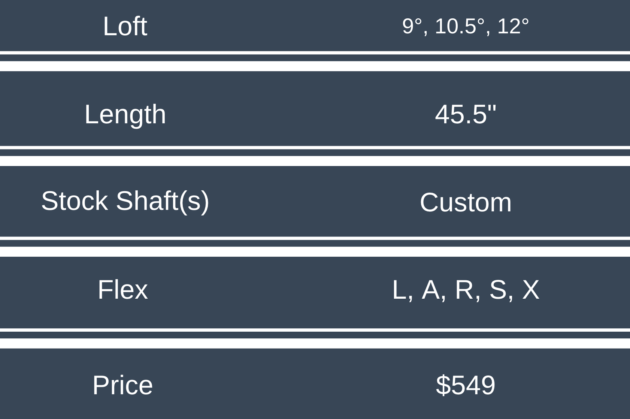Choose the L flex option
The width and height of the screenshot is (630, 419).
[x=400, y=290]
